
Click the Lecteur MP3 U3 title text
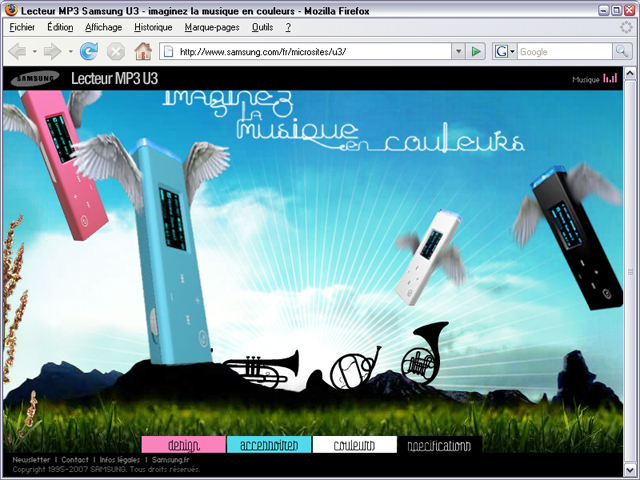tap(115, 78)
